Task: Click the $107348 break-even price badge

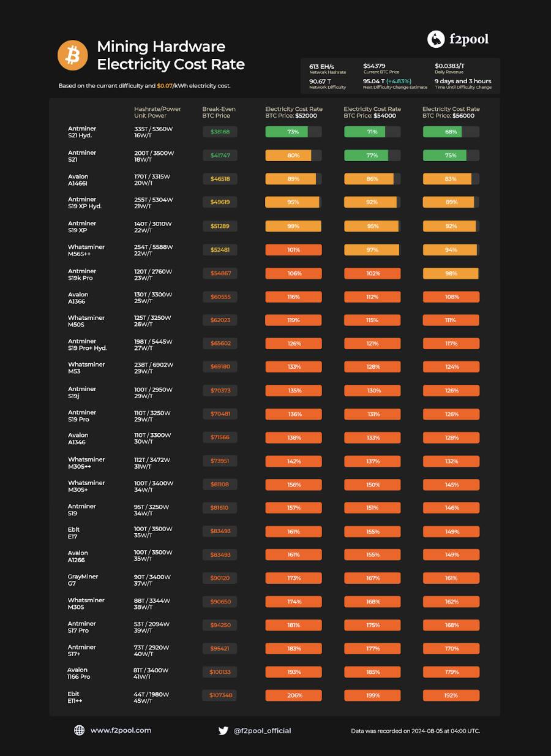Action: tap(220, 695)
